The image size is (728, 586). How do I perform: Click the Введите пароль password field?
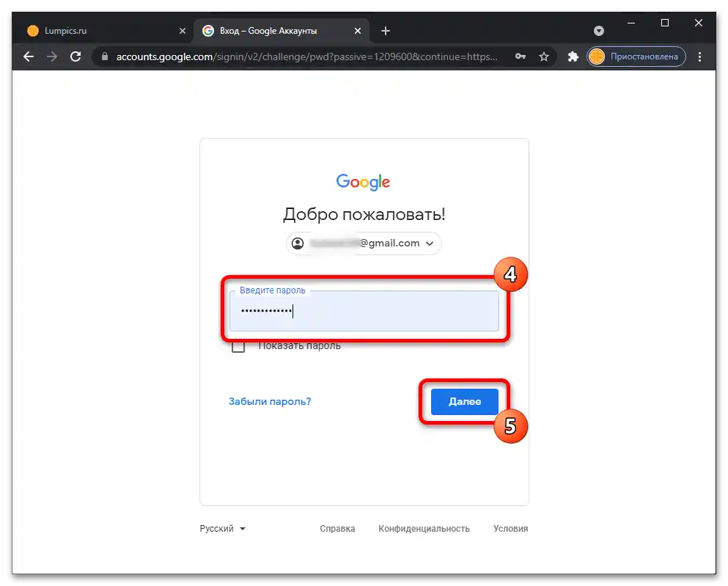364,311
